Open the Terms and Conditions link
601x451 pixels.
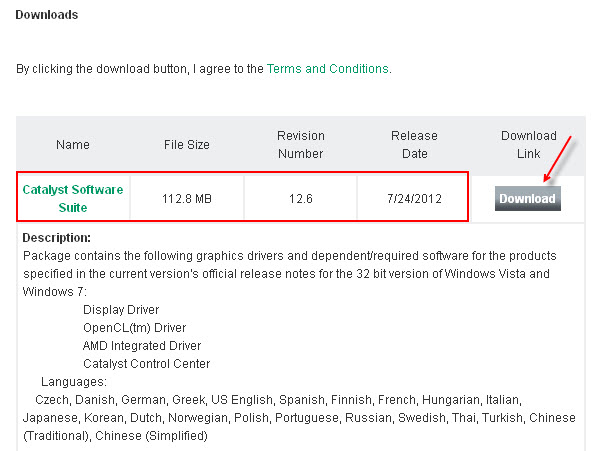(x=328, y=69)
